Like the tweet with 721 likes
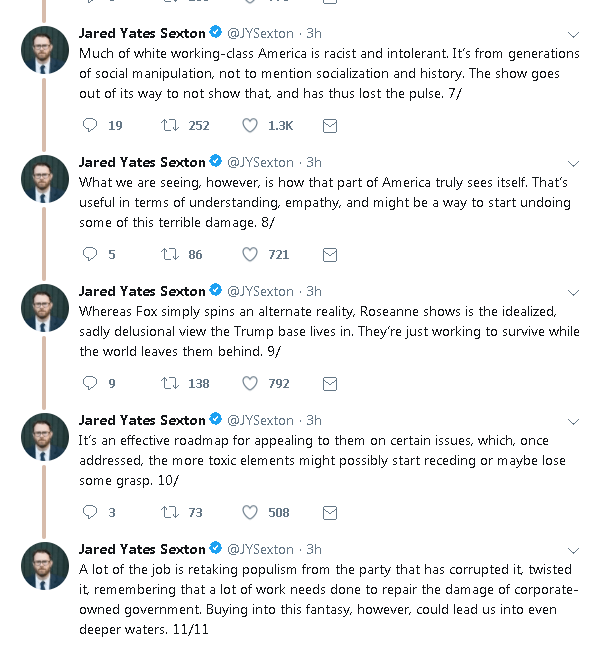 pyautogui.click(x=250, y=254)
